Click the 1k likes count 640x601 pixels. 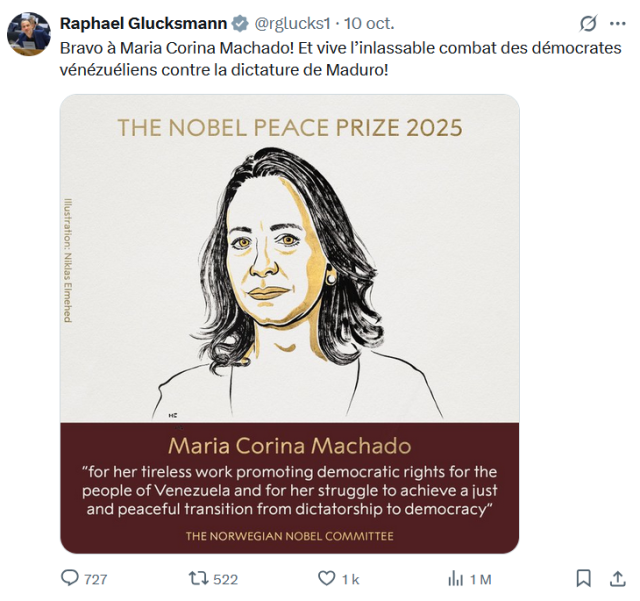[350, 579]
